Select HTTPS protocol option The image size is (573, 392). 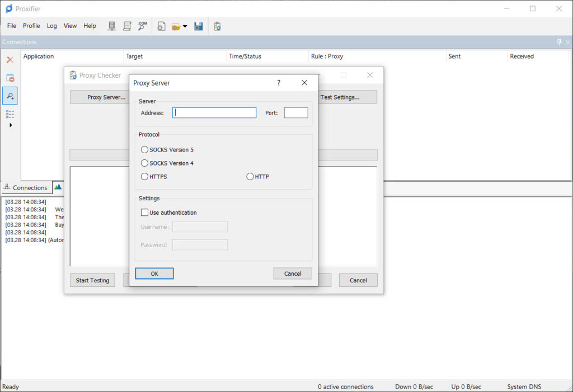coord(154,177)
